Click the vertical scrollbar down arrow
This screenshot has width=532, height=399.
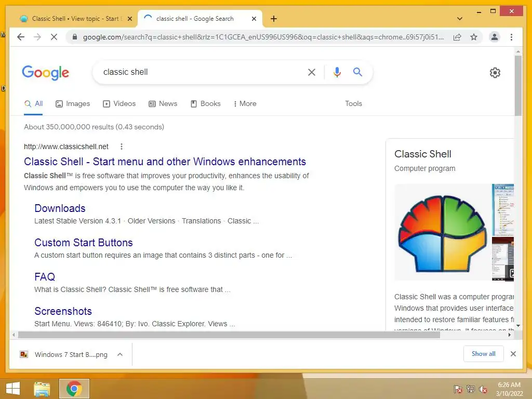click(x=518, y=326)
